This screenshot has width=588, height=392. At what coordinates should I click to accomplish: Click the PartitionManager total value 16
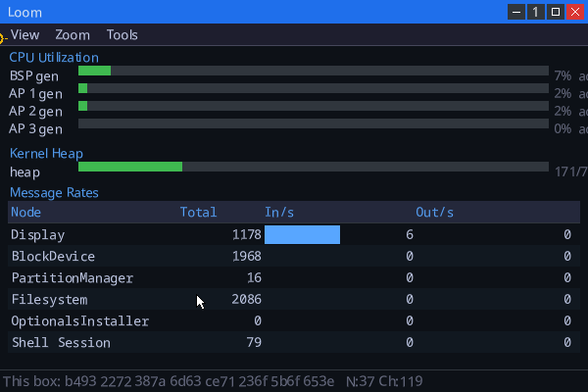pyautogui.click(x=254, y=278)
